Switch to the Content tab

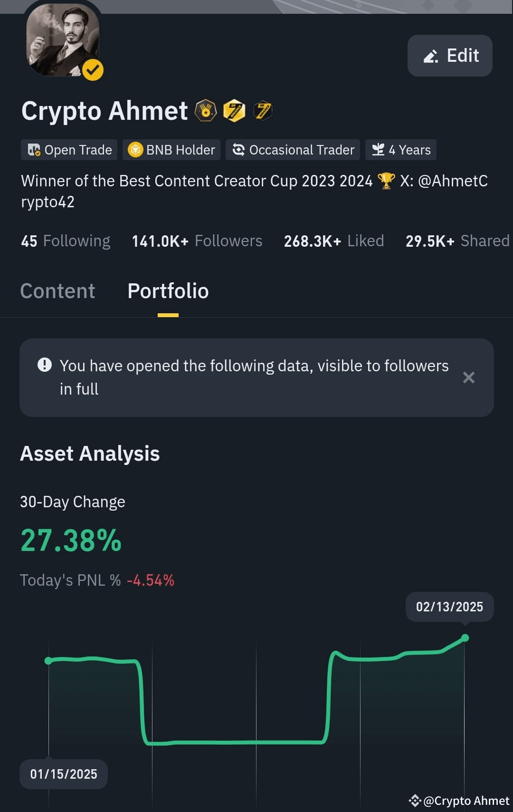[x=57, y=290]
